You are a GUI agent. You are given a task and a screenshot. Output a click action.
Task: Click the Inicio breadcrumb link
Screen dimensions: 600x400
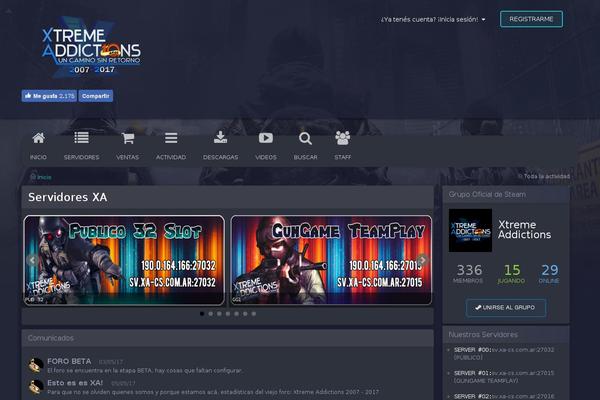(41, 177)
